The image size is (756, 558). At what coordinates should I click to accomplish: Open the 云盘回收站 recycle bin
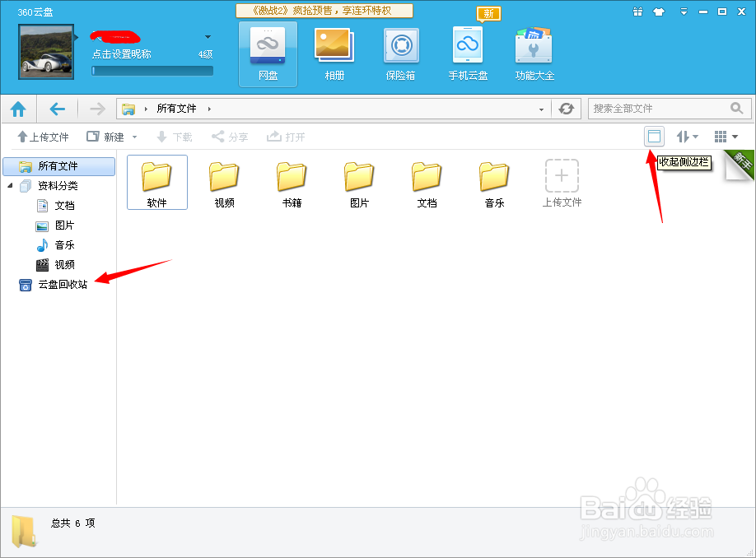(x=53, y=285)
